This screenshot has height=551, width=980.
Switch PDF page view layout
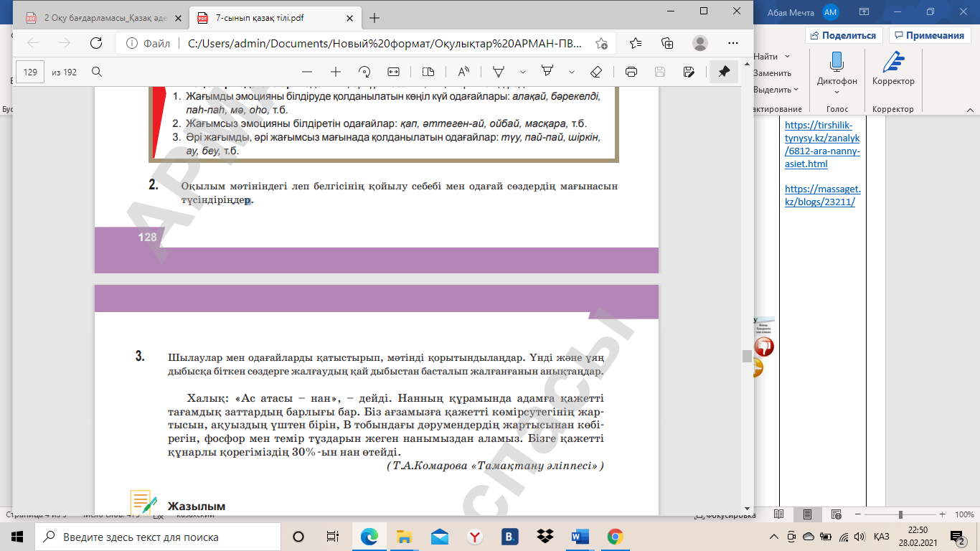[428, 72]
